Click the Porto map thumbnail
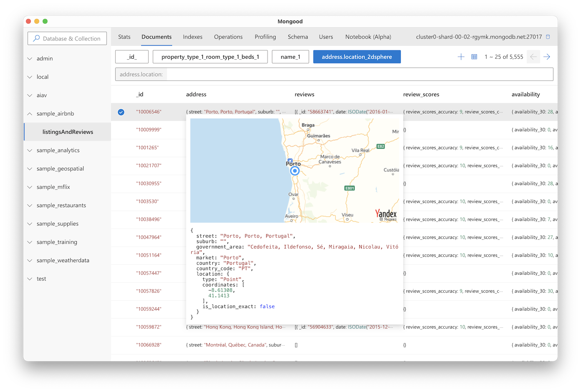 (295, 170)
